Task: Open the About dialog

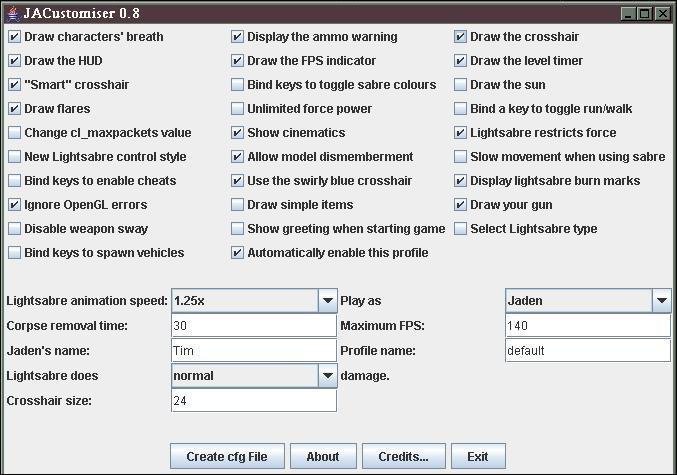Action: [322, 456]
